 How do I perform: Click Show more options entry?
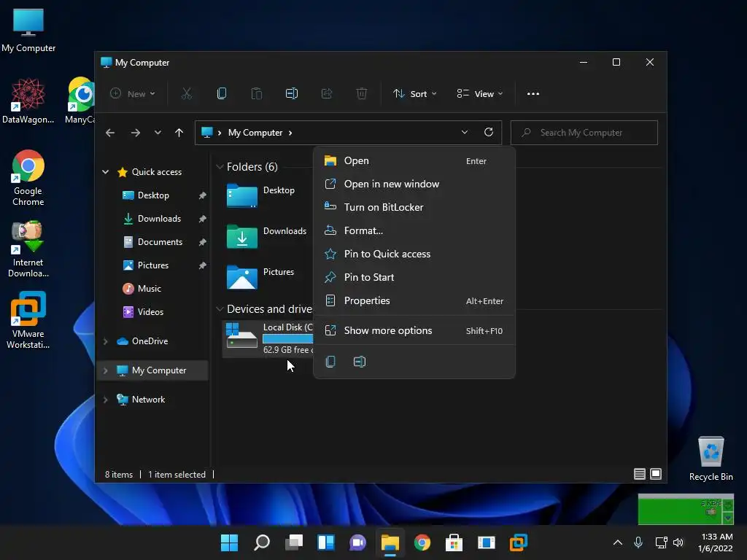coord(414,331)
